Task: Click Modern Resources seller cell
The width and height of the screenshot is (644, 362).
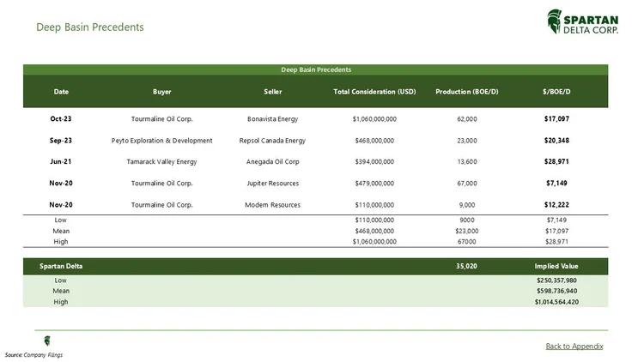Action: 273,205
